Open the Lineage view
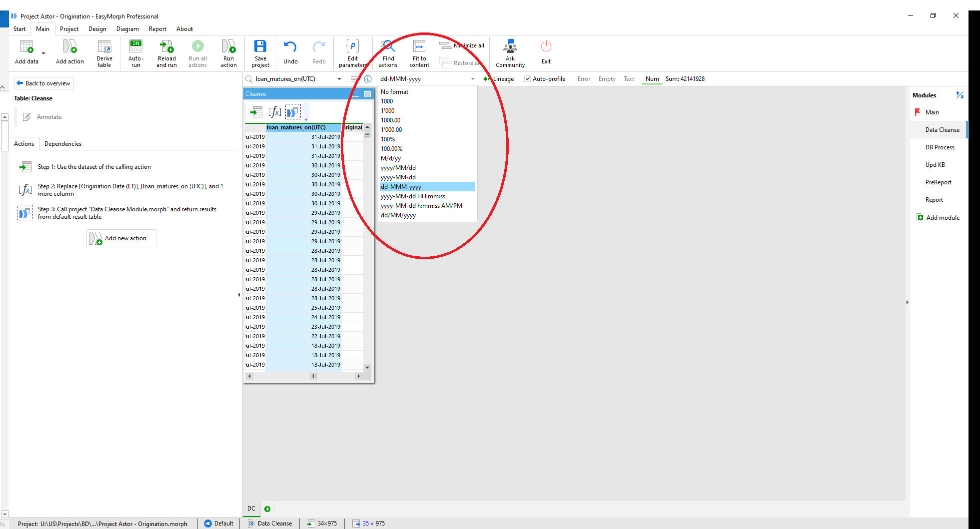Image resolution: width=980 pixels, height=529 pixels. pos(499,78)
